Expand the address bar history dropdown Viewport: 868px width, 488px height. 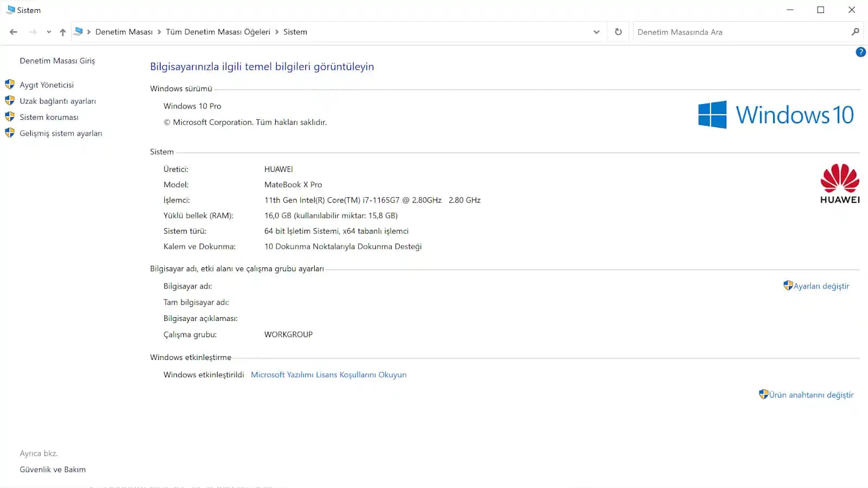coord(596,32)
